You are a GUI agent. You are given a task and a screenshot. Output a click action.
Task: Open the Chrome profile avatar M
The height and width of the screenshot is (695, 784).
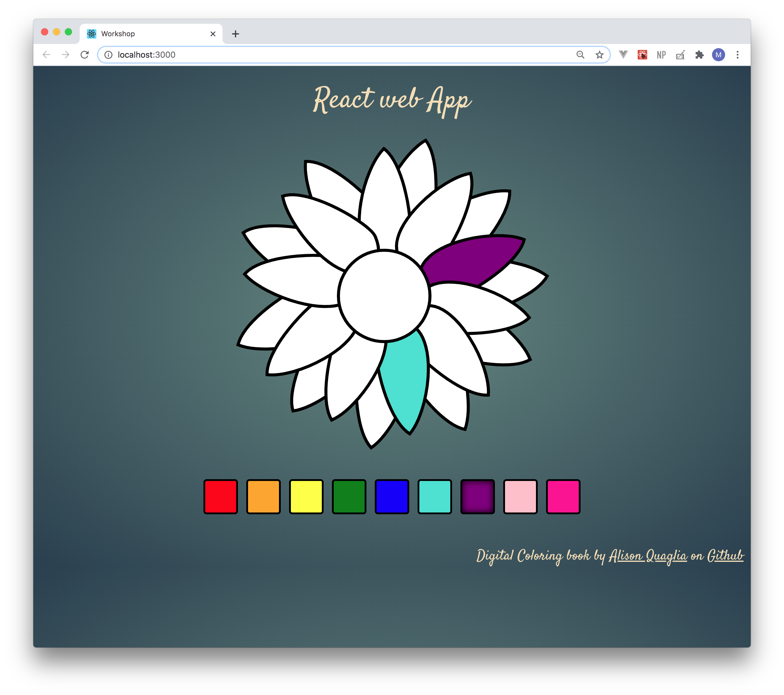(718, 55)
